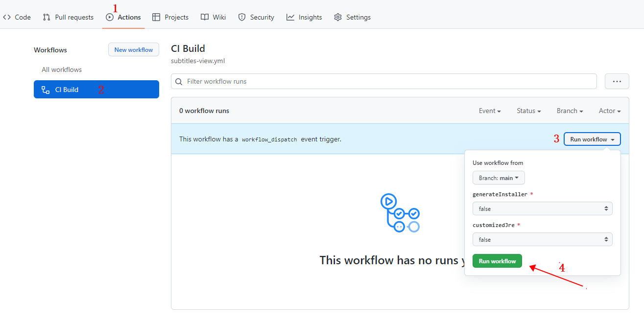This screenshot has height=321, width=644.
Task: Open the Security tab
Action: [x=256, y=17]
